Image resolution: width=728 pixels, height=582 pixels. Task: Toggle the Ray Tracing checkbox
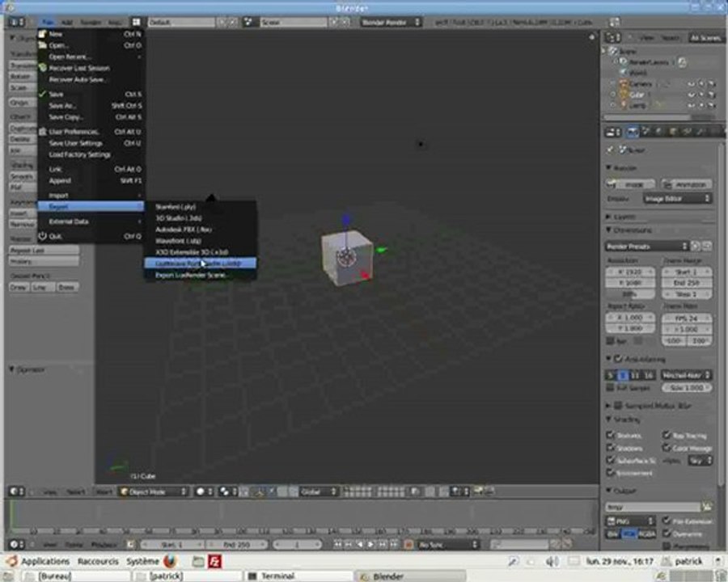pos(667,436)
